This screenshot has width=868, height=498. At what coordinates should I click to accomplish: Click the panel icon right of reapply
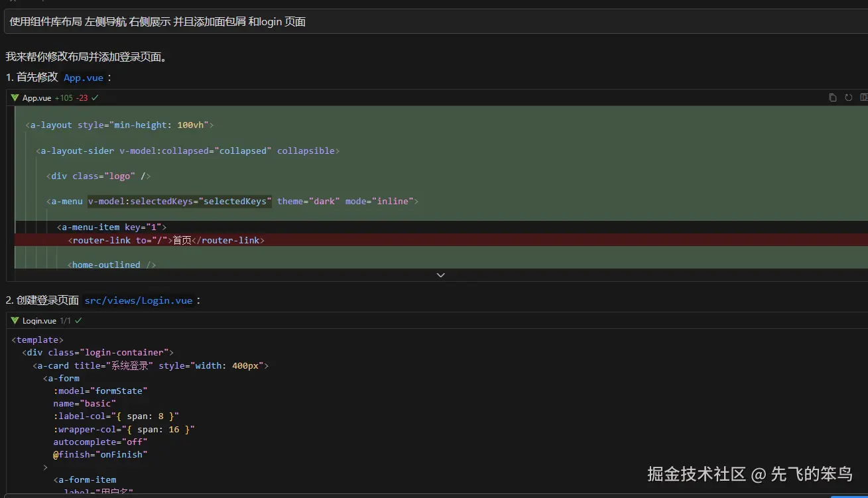tap(863, 97)
